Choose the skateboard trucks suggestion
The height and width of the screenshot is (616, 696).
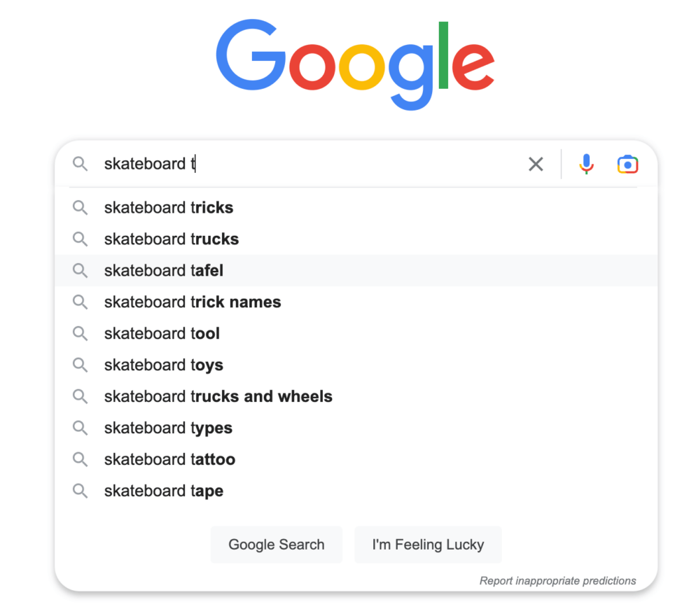click(171, 239)
